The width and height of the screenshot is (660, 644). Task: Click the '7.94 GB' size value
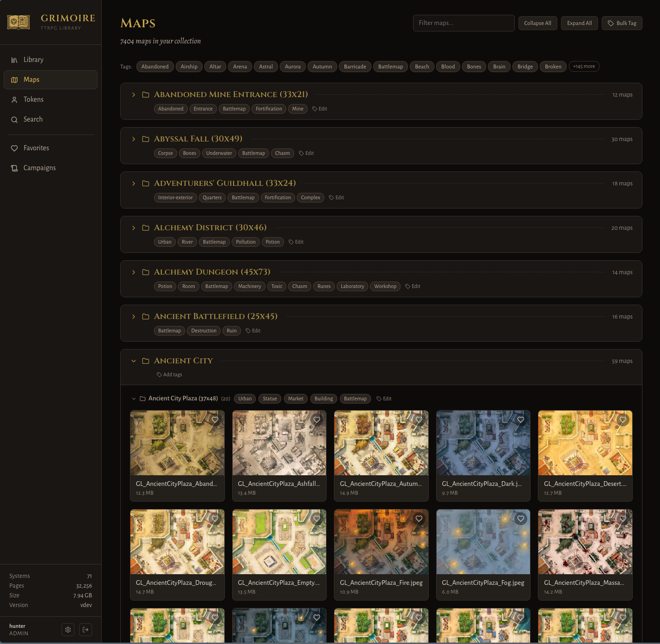(x=82, y=595)
